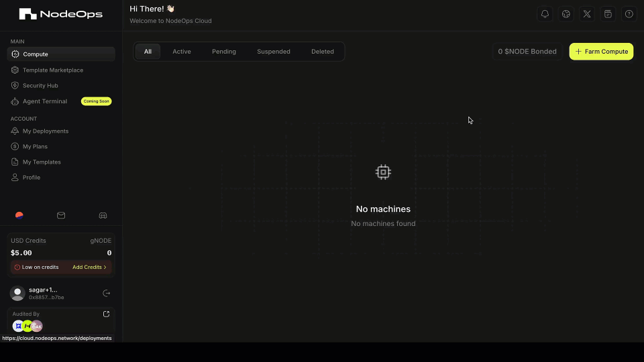This screenshot has height=362, width=644.
Task: Open My Deployments in sidebar
Action: (x=61, y=131)
